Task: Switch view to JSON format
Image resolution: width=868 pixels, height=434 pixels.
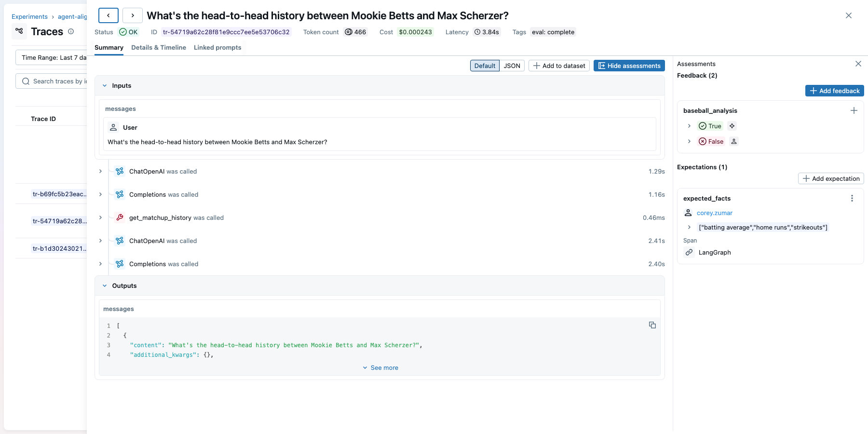Action: [512, 66]
